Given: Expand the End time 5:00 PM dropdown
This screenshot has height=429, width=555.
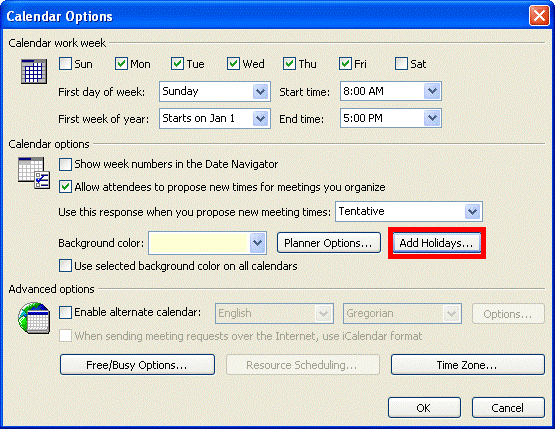Looking at the screenshot, I should 391,119.
